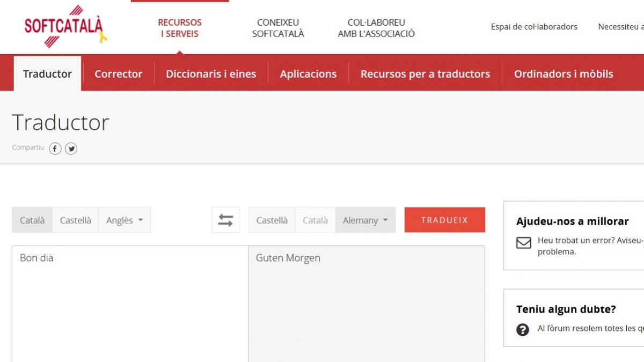Image resolution: width=644 pixels, height=362 pixels.
Task: Click the question mark icon in Teniu algun dubte
Action: point(523,329)
